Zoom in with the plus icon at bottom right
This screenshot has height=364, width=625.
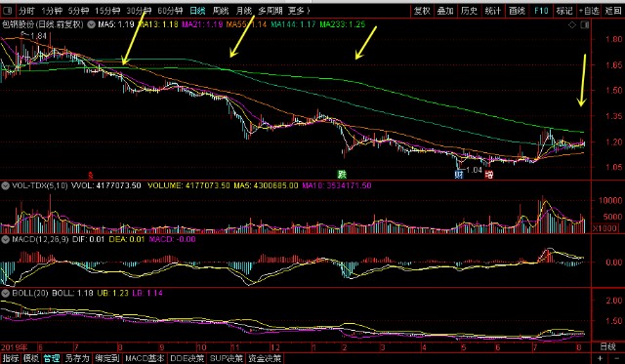click(600, 358)
